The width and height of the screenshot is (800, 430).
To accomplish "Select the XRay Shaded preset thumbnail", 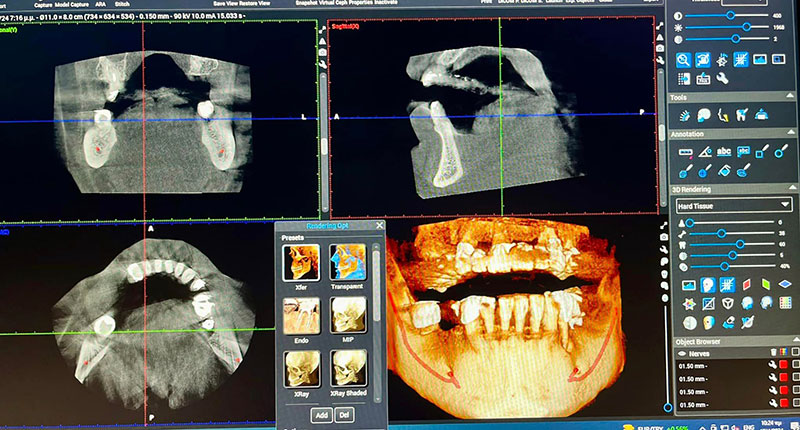I will tap(348, 368).
